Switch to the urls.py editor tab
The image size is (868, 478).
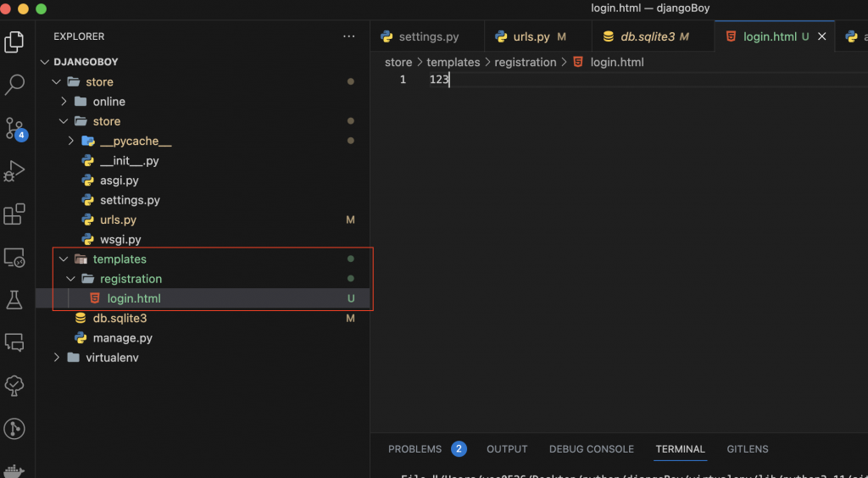click(x=538, y=36)
